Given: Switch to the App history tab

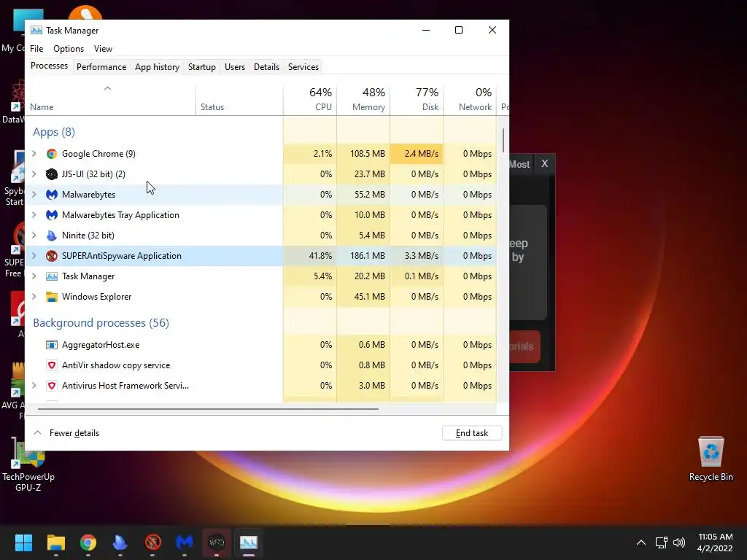Looking at the screenshot, I should tap(158, 67).
